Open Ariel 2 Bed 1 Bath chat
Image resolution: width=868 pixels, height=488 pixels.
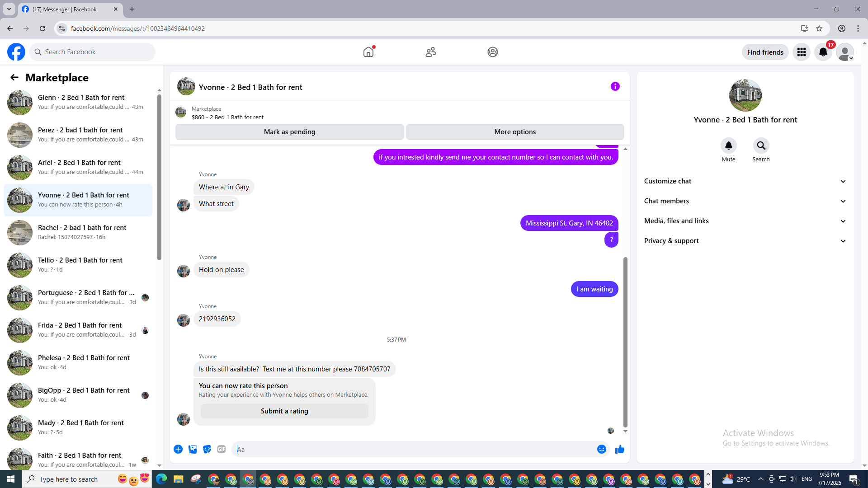pyautogui.click(x=78, y=167)
